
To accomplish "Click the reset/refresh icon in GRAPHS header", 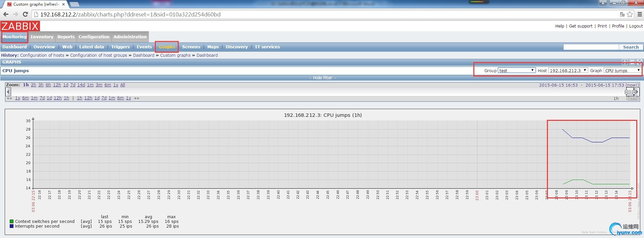I will [632, 62].
